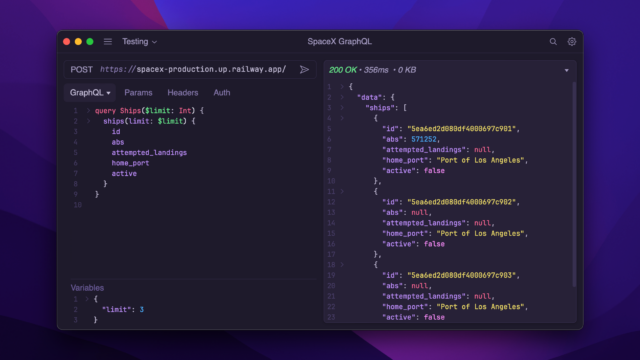The height and width of the screenshot is (360, 640).
Task: Select the POST method label
Action: (81, 69)
